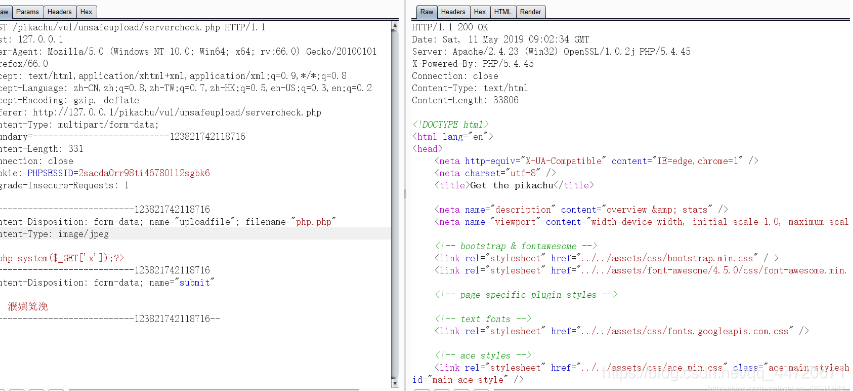Click the meta charset="utf-8" line
The image size is (853, 391).
coord(495,173)
